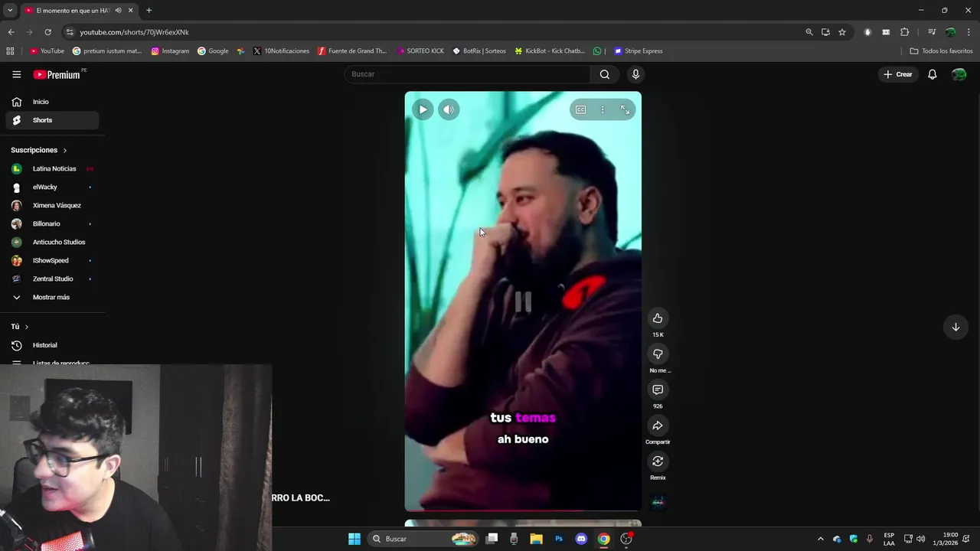
Task: Open Stripe Express bookmark
Action: 639,51
